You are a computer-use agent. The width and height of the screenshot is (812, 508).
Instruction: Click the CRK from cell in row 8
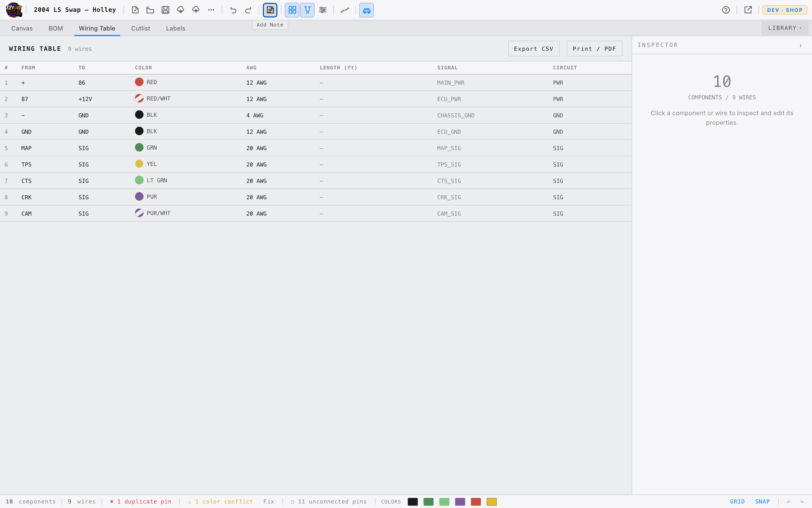click(27, 197)
